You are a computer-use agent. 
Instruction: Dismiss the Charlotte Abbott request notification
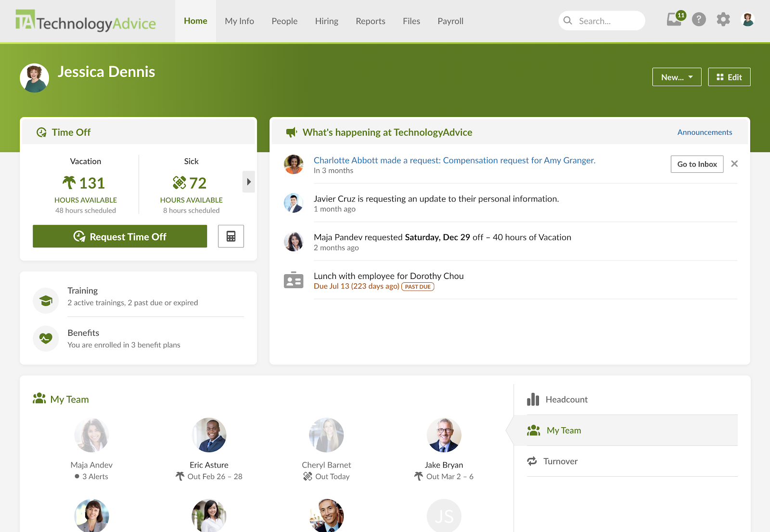[734, 164]
